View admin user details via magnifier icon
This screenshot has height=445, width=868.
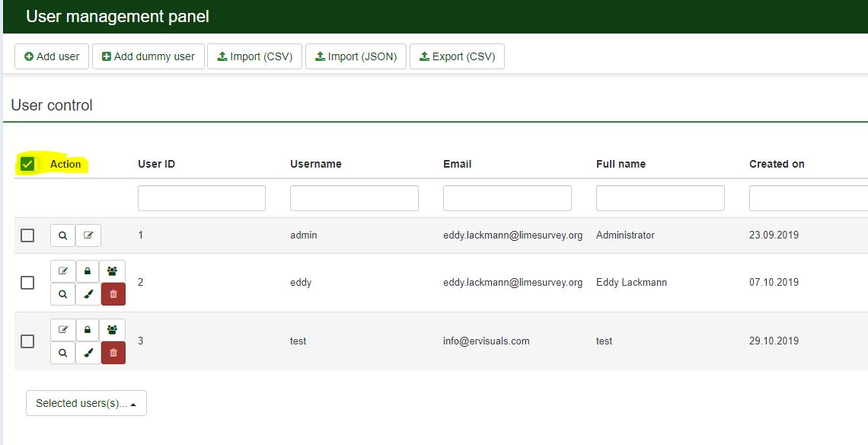[63, 235]
